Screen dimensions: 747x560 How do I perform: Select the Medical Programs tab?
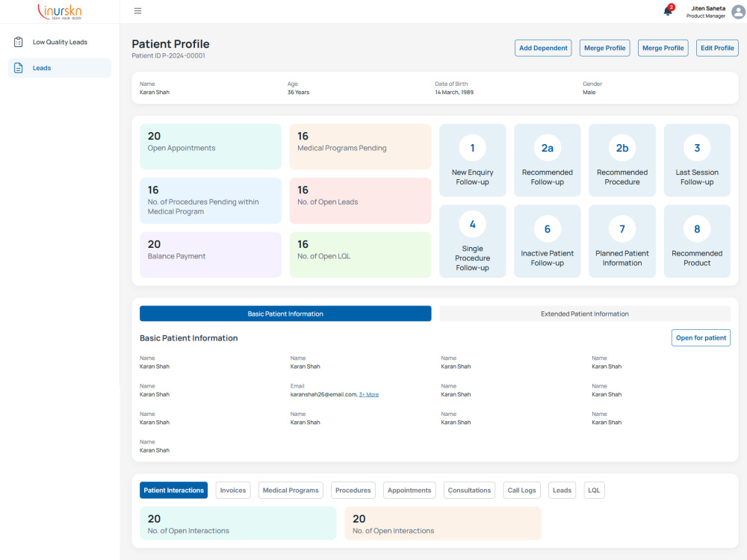coord(291,490)
